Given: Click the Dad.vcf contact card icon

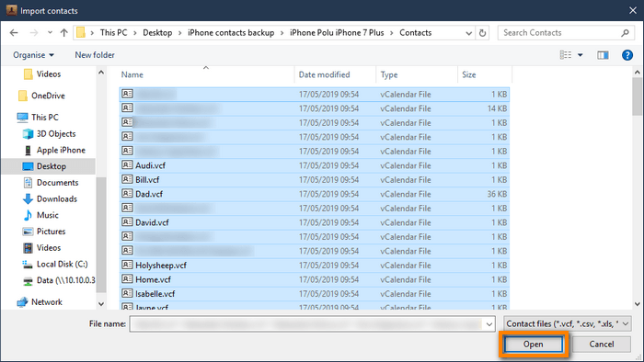Looking at the screenshot, I should click(x=127, y=194).
